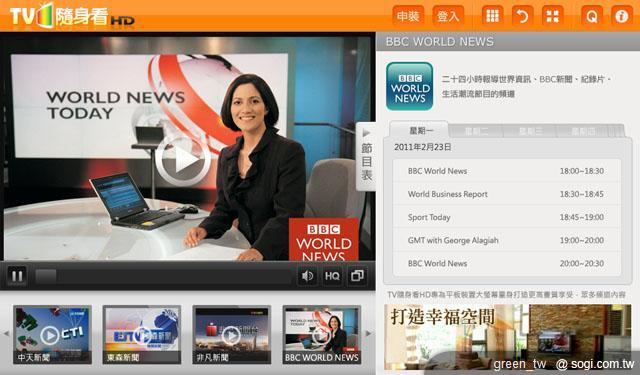Open the 非凡新聞 channel thumbnail
Screen dimensions: 640x375
point(231,335)
